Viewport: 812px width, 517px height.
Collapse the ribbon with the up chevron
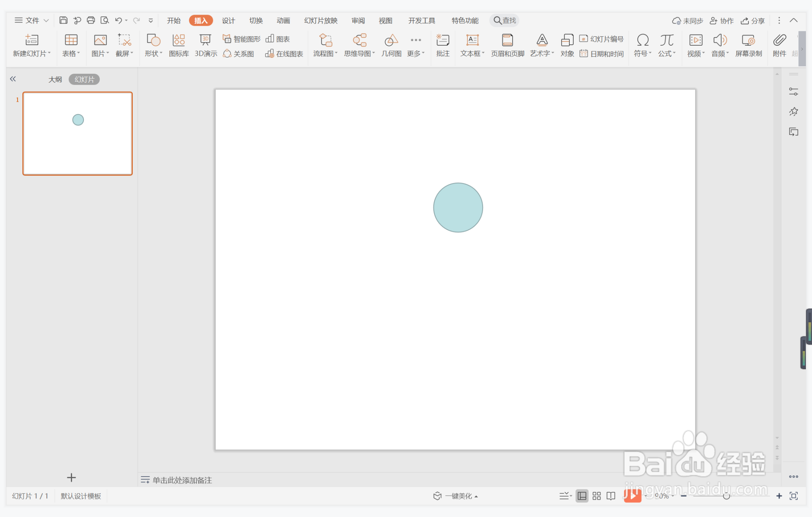[794, 20]
